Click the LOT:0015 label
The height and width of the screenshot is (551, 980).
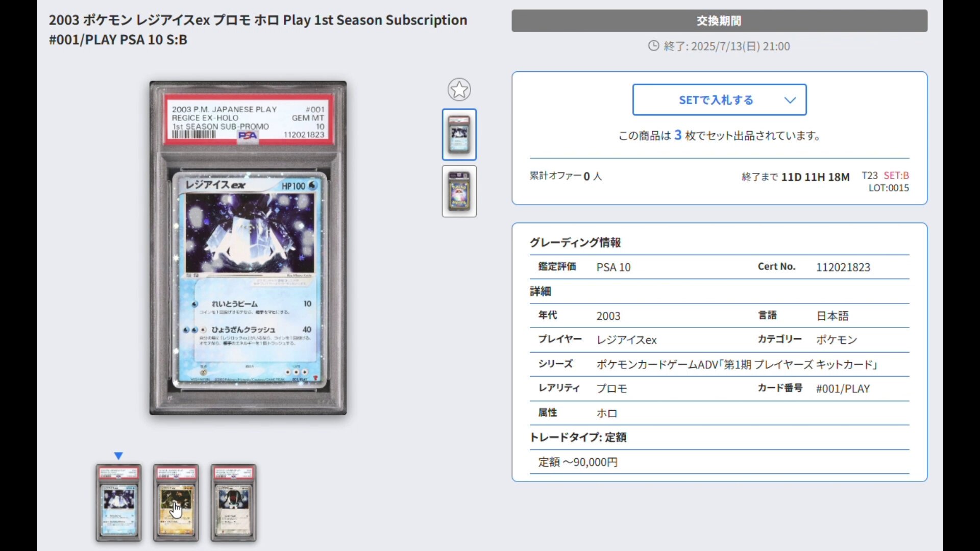[x=889, y=188]
